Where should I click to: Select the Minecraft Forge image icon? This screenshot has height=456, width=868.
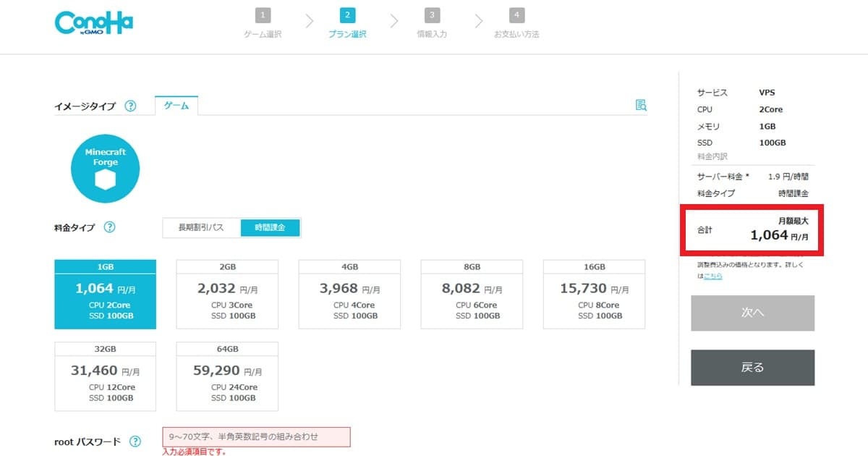pos(105,169)
